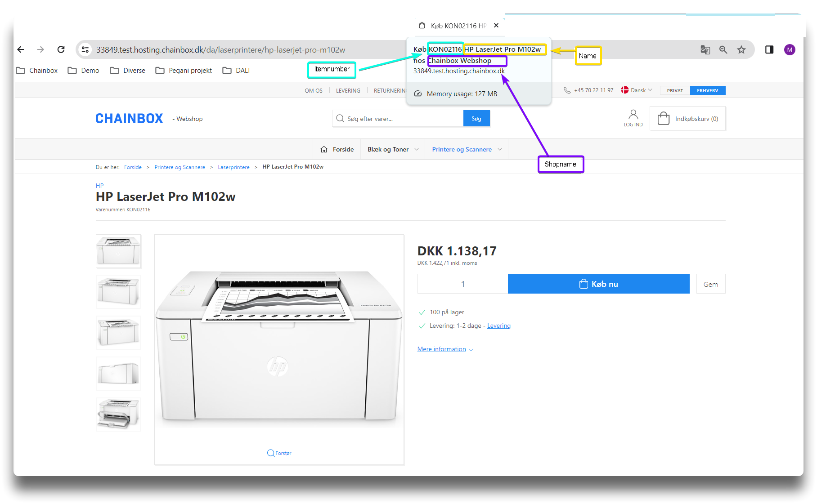Click Forstør to enlarge the image

pyautogui.click(x=279, y=453)
